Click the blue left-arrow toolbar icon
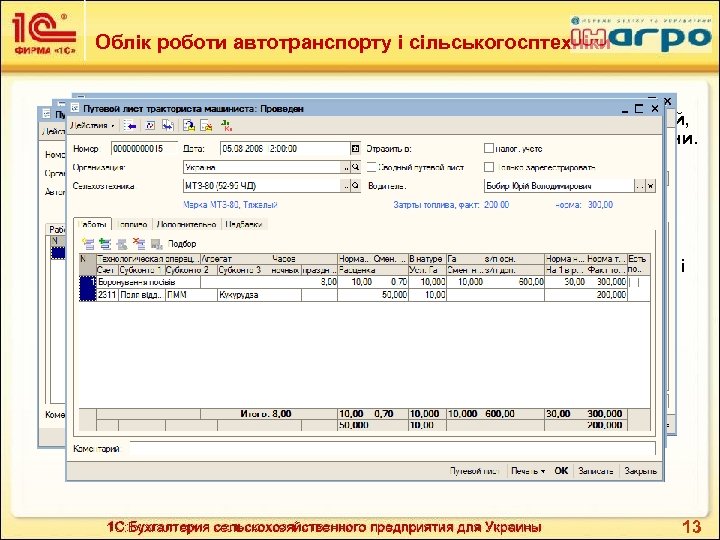720x540 pixels. (x=130, y=125)
